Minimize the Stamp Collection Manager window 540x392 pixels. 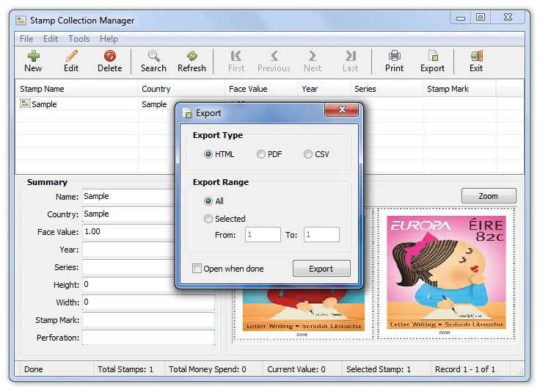(x=461, y=18)
